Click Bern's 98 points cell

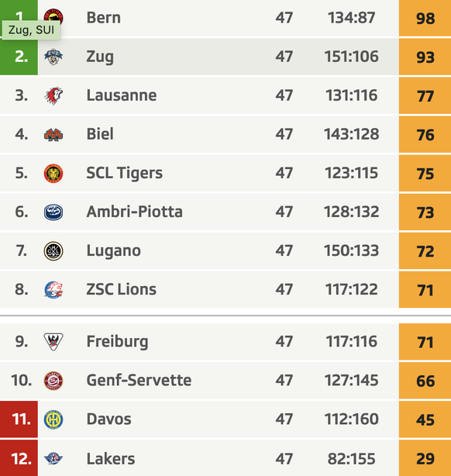[425, 18]
